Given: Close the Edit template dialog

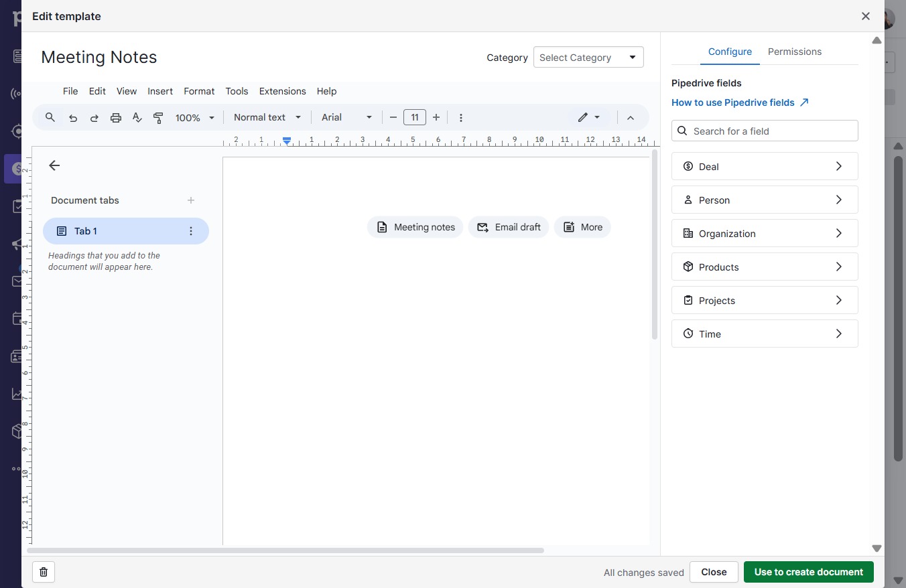Looking at the screenshot, I should coord(866,16).
